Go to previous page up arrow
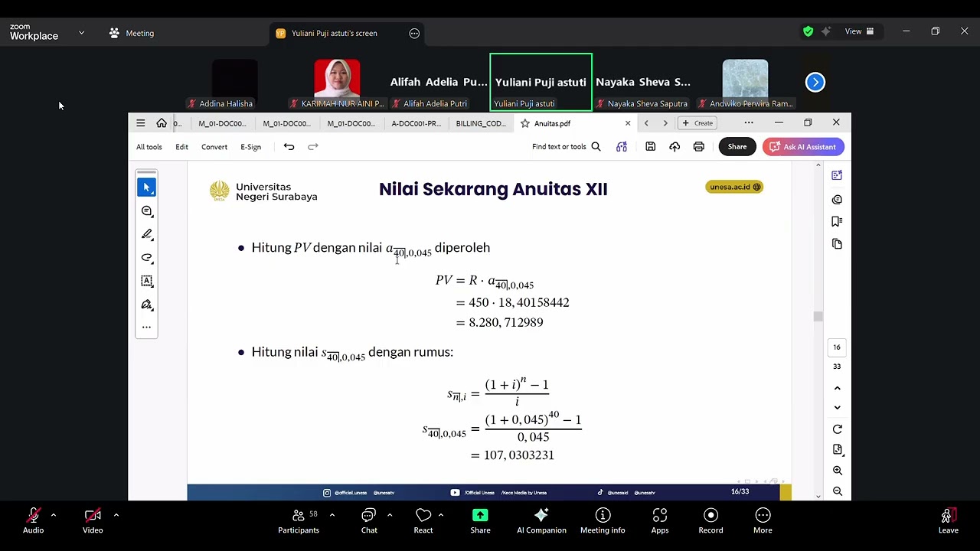Image resolution: width=980 pixels, height=551 pixels. 837,388
